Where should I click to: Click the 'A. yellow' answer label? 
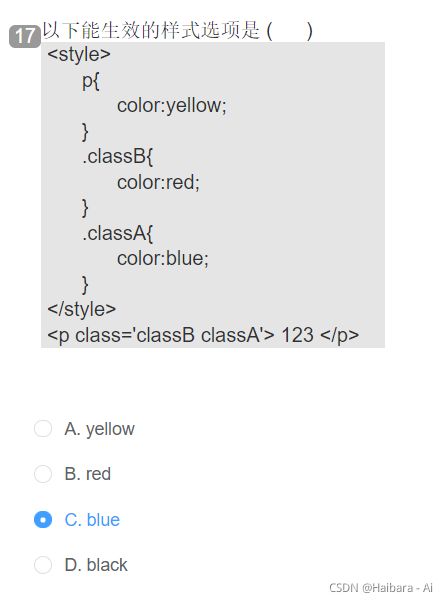100,429
